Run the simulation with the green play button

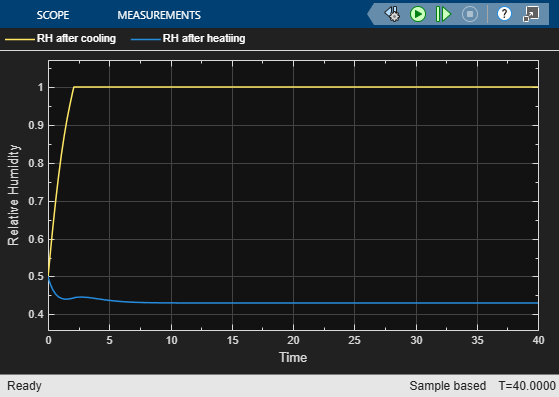point(417,14)
